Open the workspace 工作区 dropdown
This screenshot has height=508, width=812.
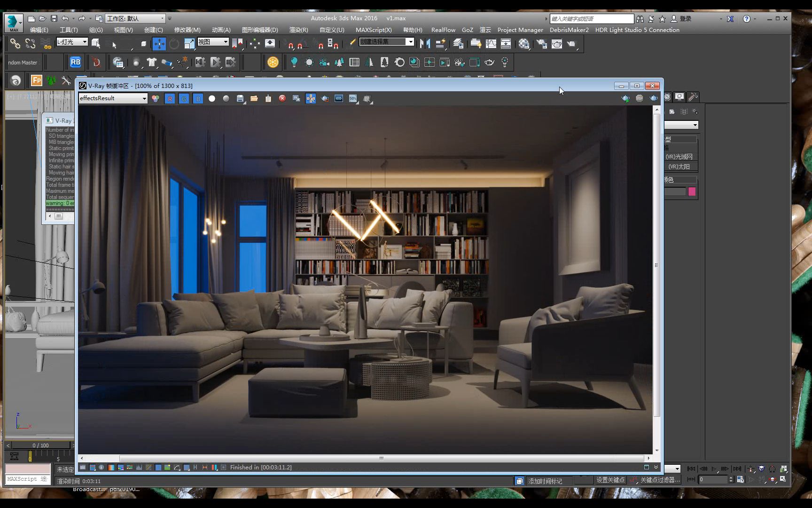(135, 18)
